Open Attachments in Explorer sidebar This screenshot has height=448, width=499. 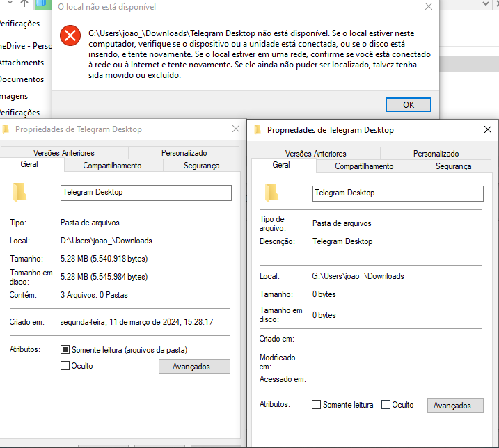22,63
